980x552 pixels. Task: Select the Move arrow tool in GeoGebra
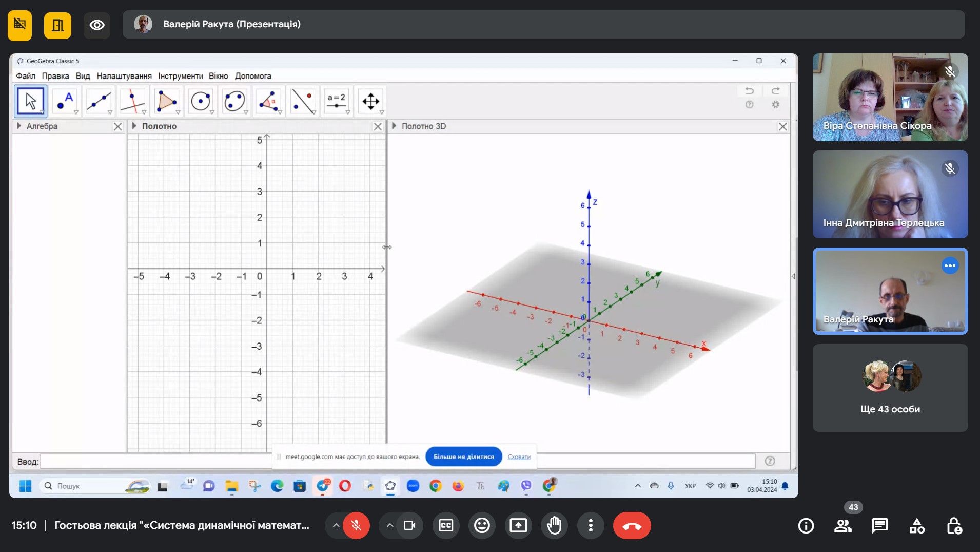click(31, 101)
